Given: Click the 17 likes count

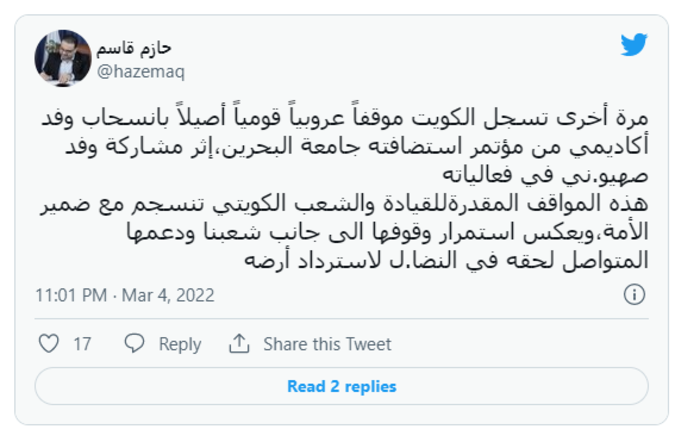Looking at the screenshot, I should [x=82, y=344].
